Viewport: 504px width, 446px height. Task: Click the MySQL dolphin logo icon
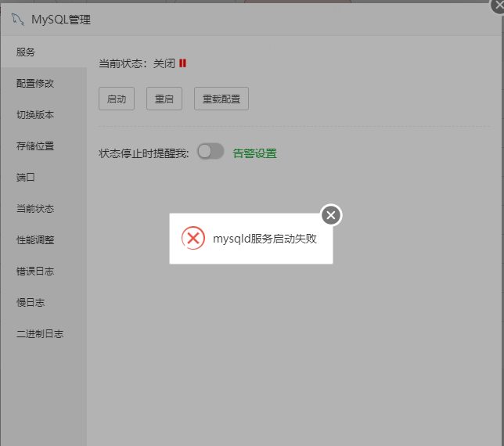coord(18,20)
